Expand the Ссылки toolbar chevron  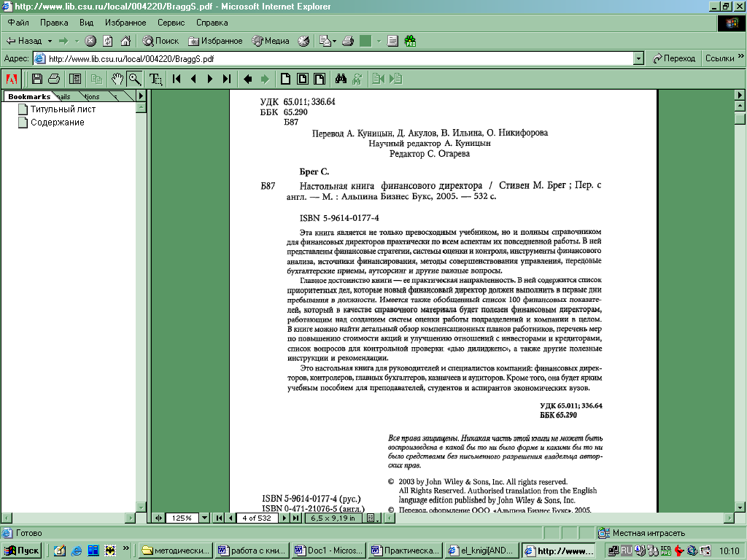(x=740, y=56)
